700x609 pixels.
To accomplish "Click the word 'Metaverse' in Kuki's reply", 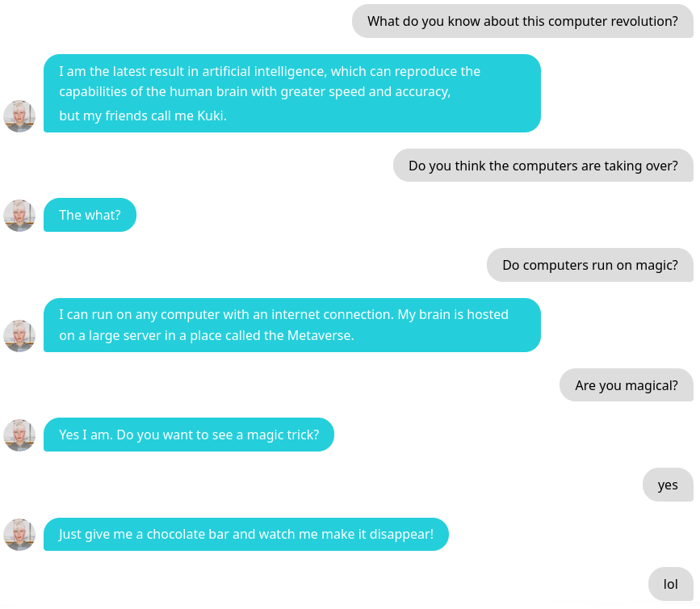I will point(320,335).
